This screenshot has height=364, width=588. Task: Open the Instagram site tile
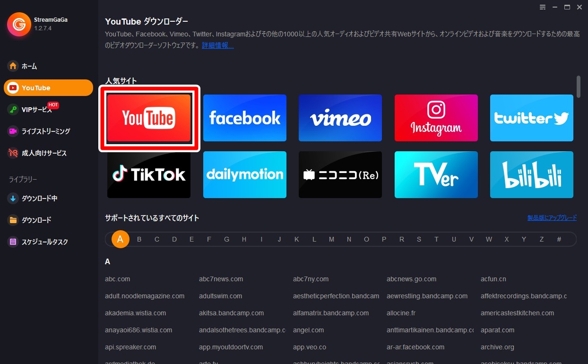[436, 118]
